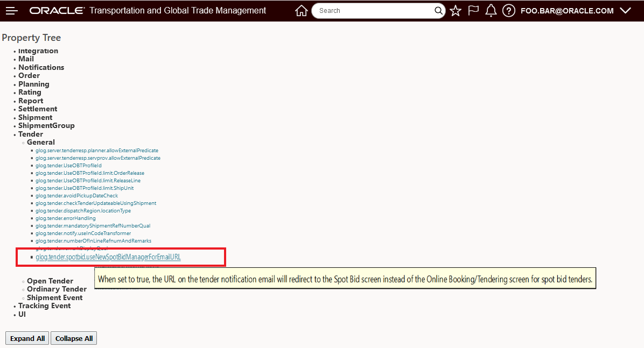Image resolution: width=644 pixels, height=348 pixels.
Task: Expand the Open Tender subnode
Action: pyautogui.click(x=50, y=281)
